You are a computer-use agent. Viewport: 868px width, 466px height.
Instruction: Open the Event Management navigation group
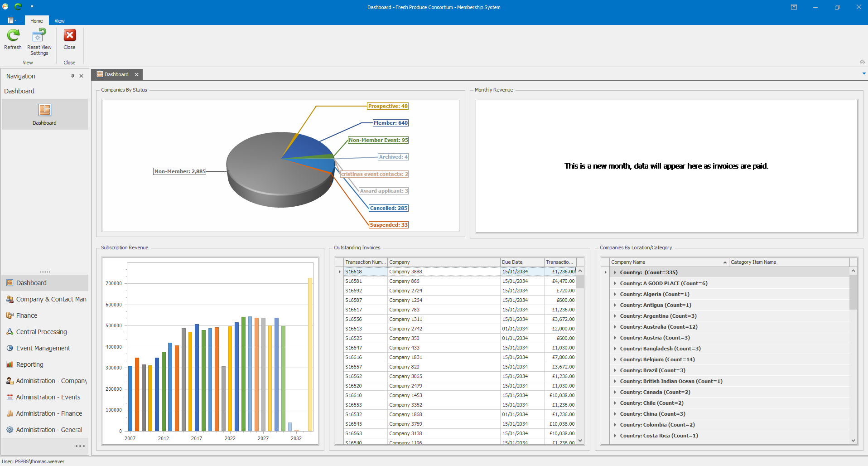[x=45, y=348]
